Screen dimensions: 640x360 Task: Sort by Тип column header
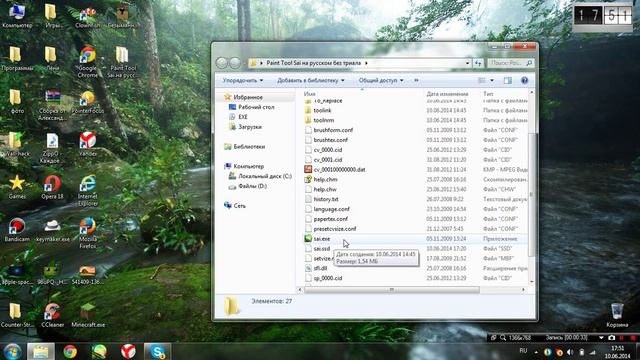488,94
